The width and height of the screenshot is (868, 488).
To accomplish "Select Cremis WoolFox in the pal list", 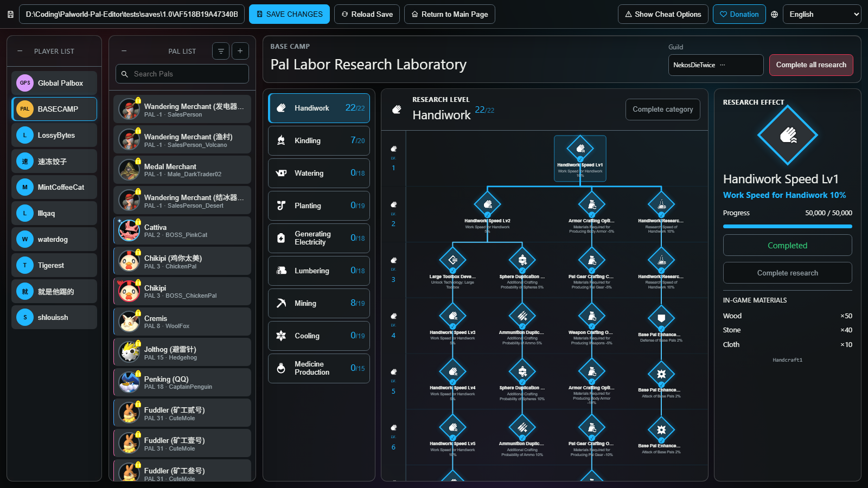I will 182,322.
